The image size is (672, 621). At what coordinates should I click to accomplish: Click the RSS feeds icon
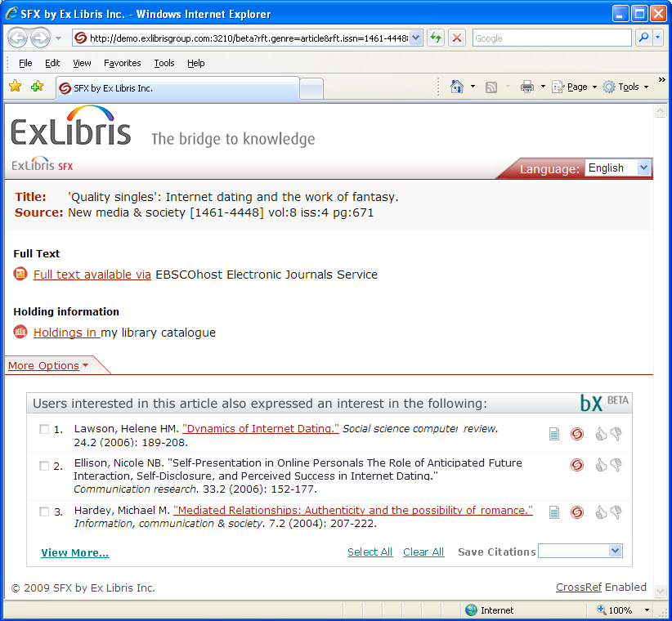[491, 87]
